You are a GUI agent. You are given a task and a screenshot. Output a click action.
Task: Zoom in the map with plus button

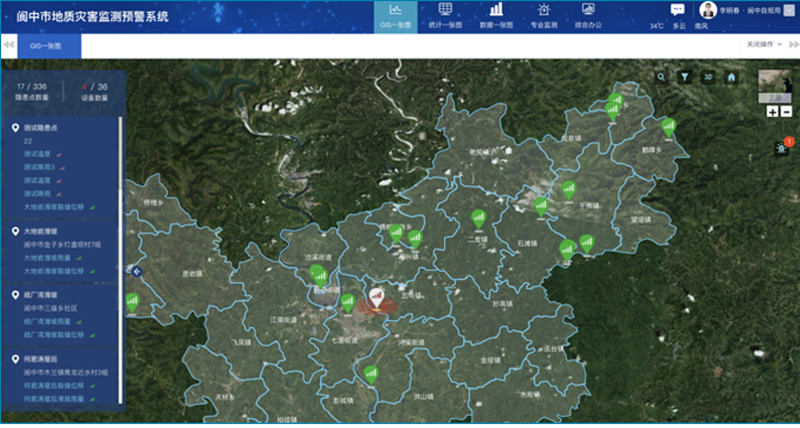(x=772, y=111)
